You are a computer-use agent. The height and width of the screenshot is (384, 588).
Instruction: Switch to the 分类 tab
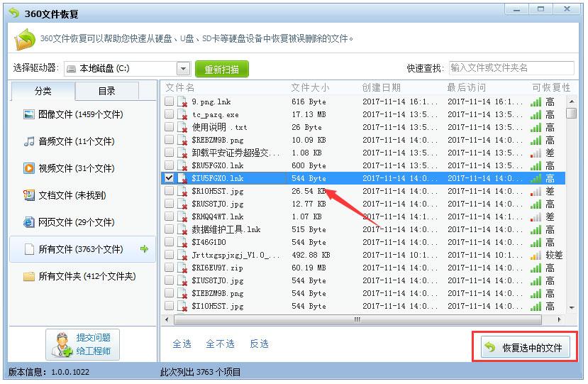(x=43, y=91)
